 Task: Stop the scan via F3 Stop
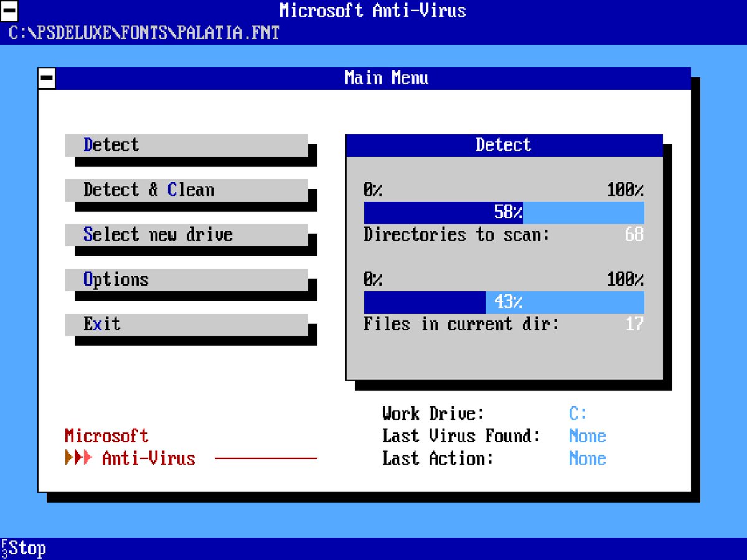(x=24, y=549)
